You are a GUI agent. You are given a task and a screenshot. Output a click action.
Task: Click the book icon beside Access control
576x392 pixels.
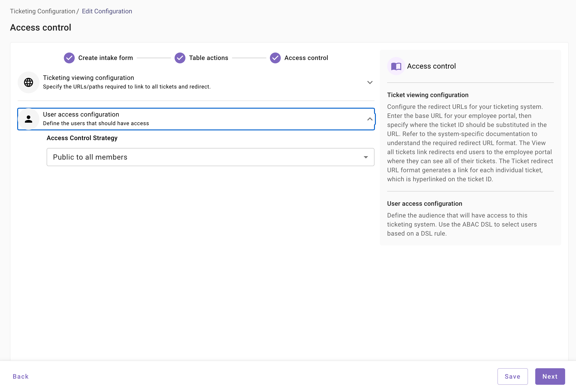coord(396,66)
